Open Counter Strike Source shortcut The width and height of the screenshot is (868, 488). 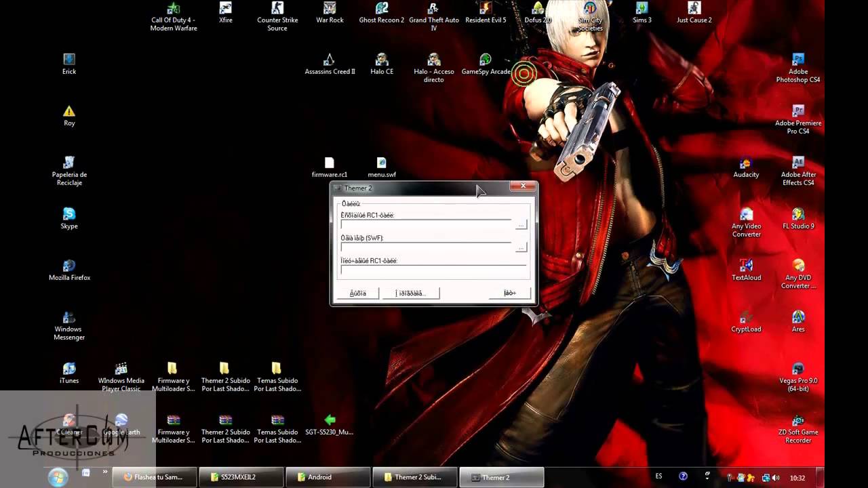[x=277, y=16]
